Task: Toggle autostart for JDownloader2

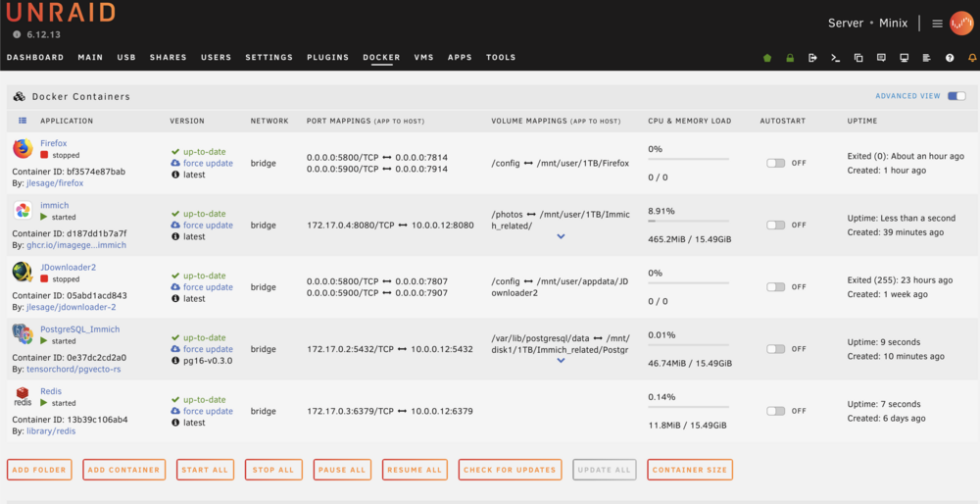Action: coord(775,286)
